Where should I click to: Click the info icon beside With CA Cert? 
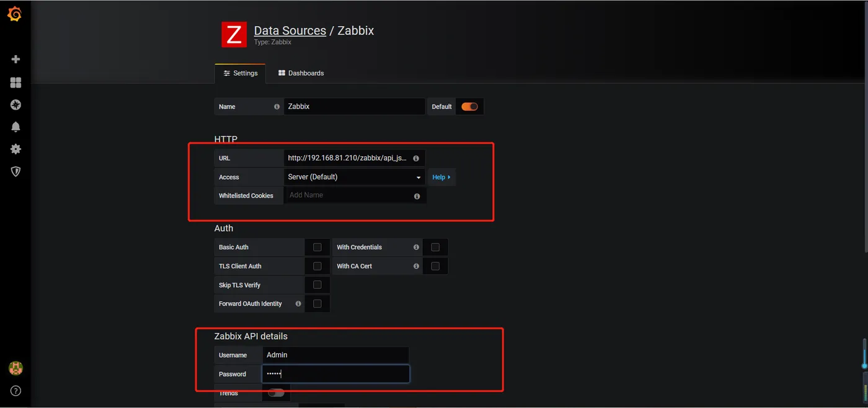(x=416, y=266)
